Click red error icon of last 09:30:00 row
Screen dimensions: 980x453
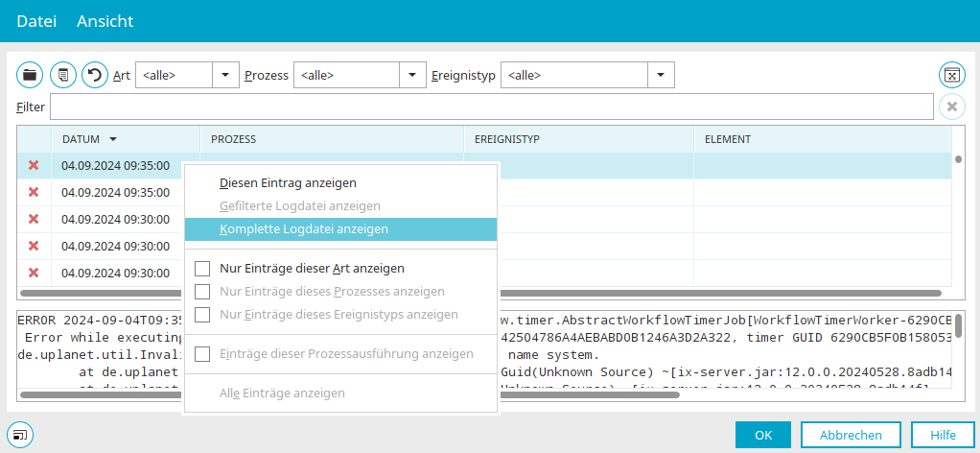34,273
